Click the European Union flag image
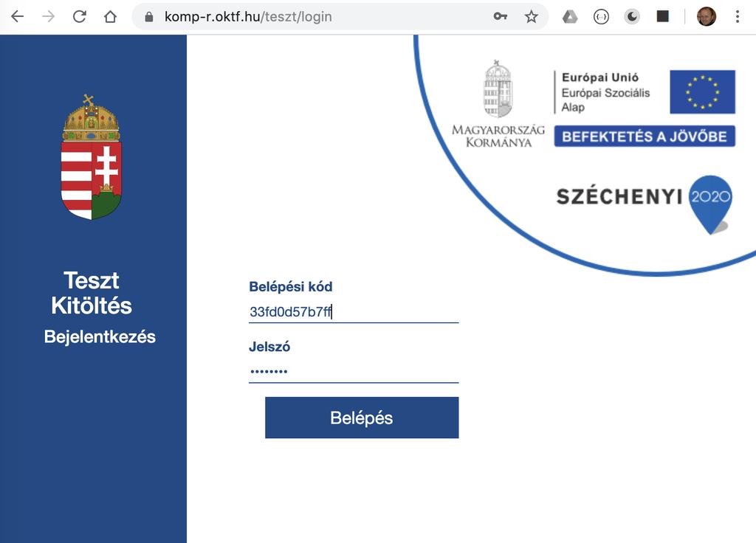This screenshot has width=756, height=543. coord(703,91)
